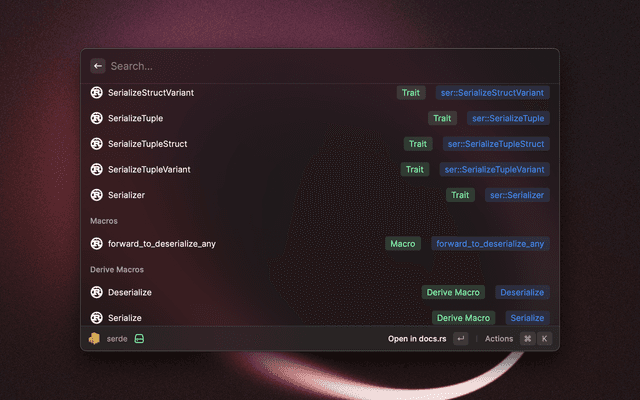Click the Rust icon beside forward_to_deserialize_any
Screen dimensions: 640x400
[97, 243]
